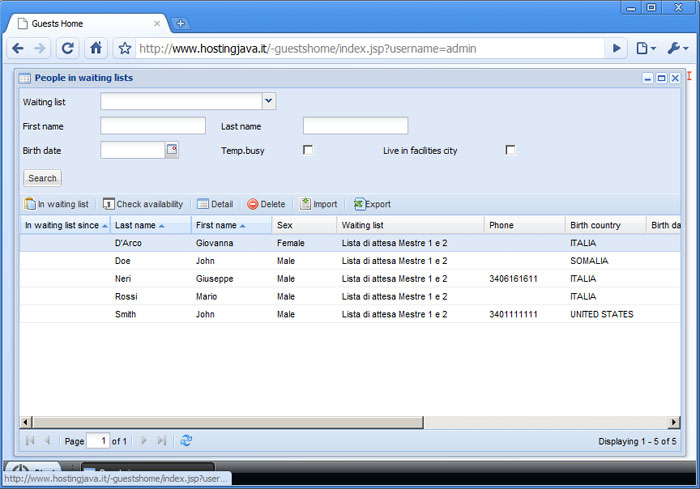Screen dimensions: 700x489
Task: Tick the Live in facilities city checkbox
Action: coord(510,150)
